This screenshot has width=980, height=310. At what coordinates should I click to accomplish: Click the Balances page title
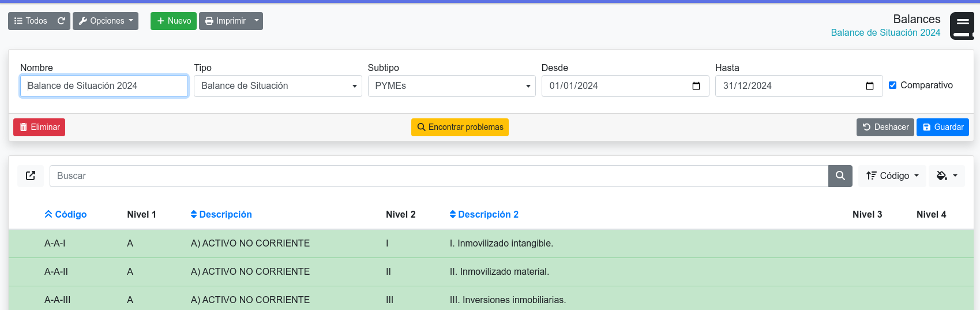tap(917, 19)
